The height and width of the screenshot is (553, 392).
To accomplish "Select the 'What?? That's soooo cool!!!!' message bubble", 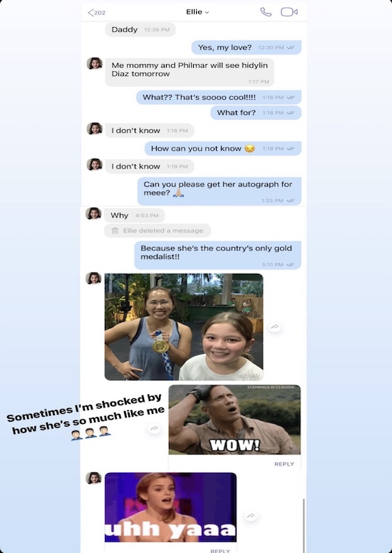I will (219, 97).
